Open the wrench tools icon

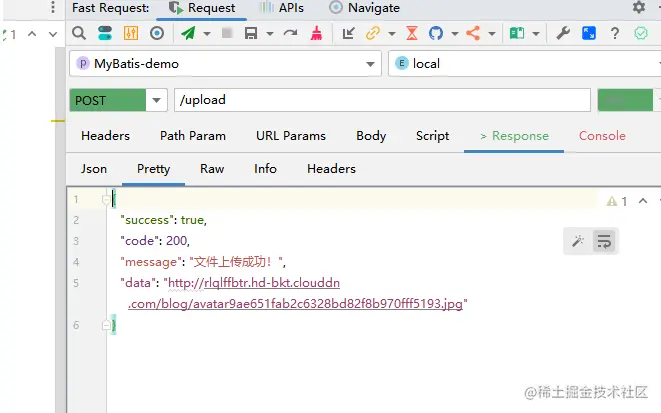point(563,33)
